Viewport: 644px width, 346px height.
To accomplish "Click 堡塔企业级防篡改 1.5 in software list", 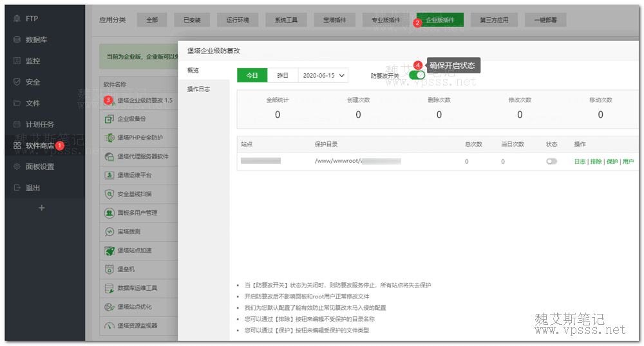I will 145,100.
